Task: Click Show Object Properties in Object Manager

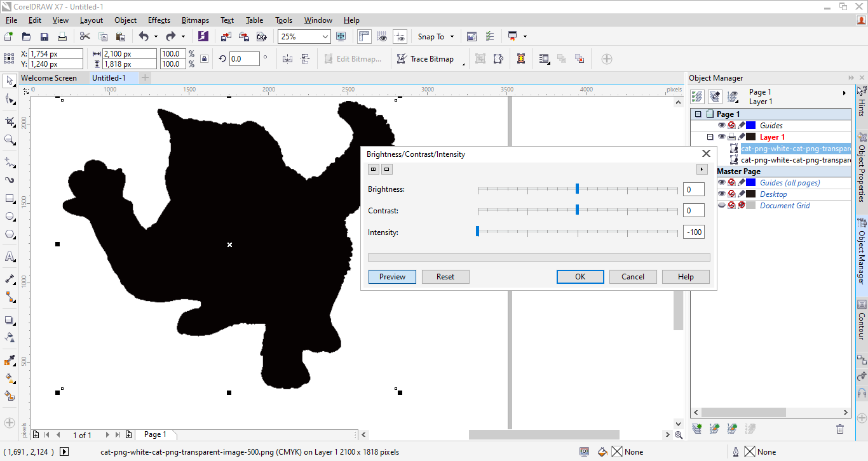Action: pos(697,97)
